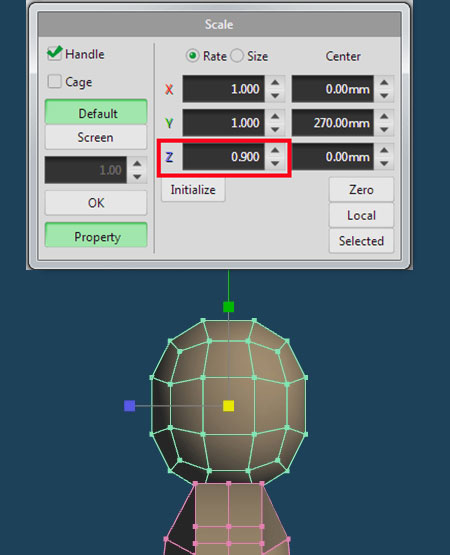The width and height of the screenshot is (450, 555).
Task: Click the yellow center scale handle
Action: 228,406
